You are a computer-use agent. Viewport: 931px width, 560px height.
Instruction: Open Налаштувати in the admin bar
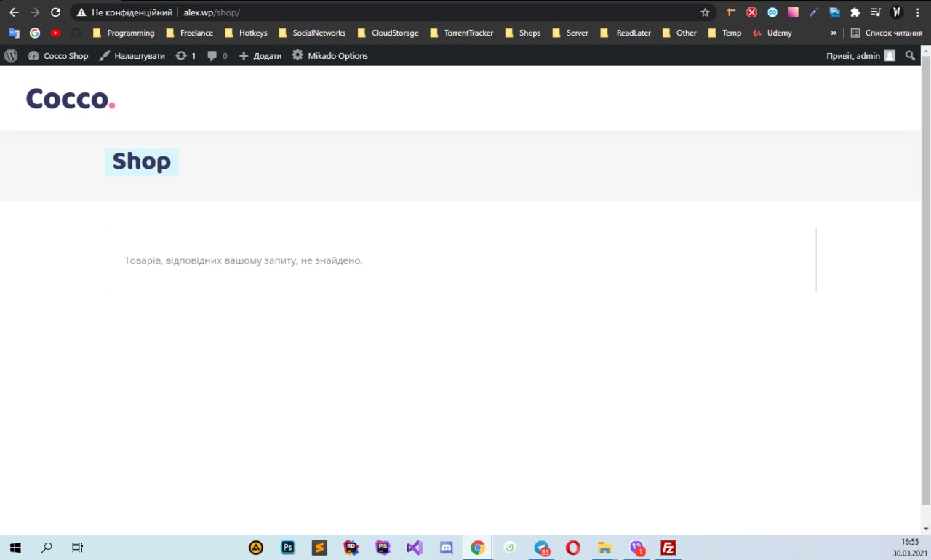(x=132, y=55)
